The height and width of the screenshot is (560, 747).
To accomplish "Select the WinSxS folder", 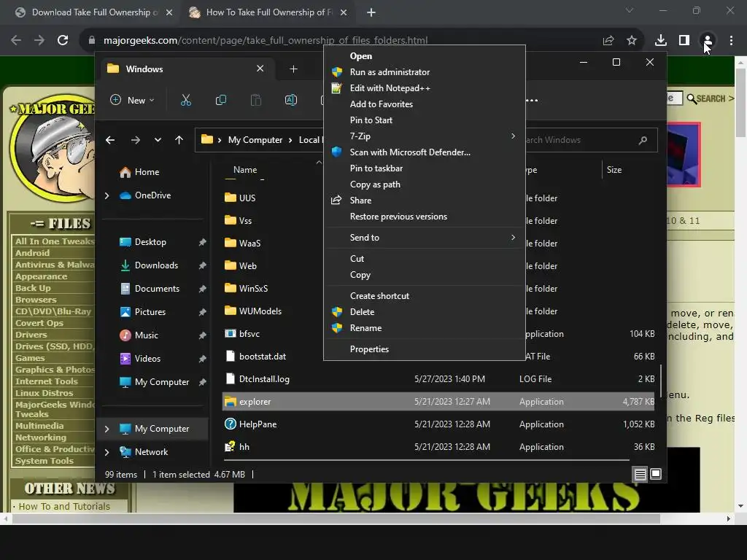I will click(x=253, y=289).
